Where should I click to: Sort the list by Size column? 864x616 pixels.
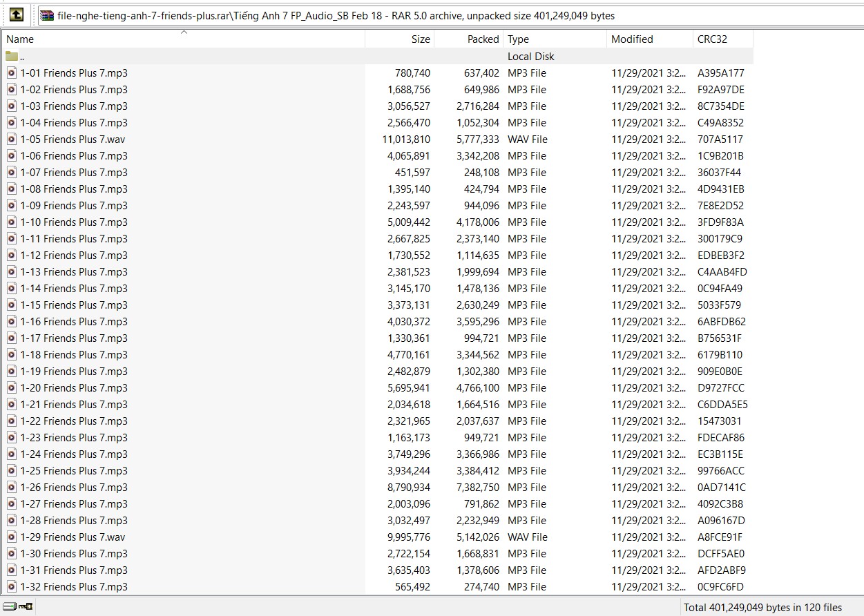[x=400, y=39]
